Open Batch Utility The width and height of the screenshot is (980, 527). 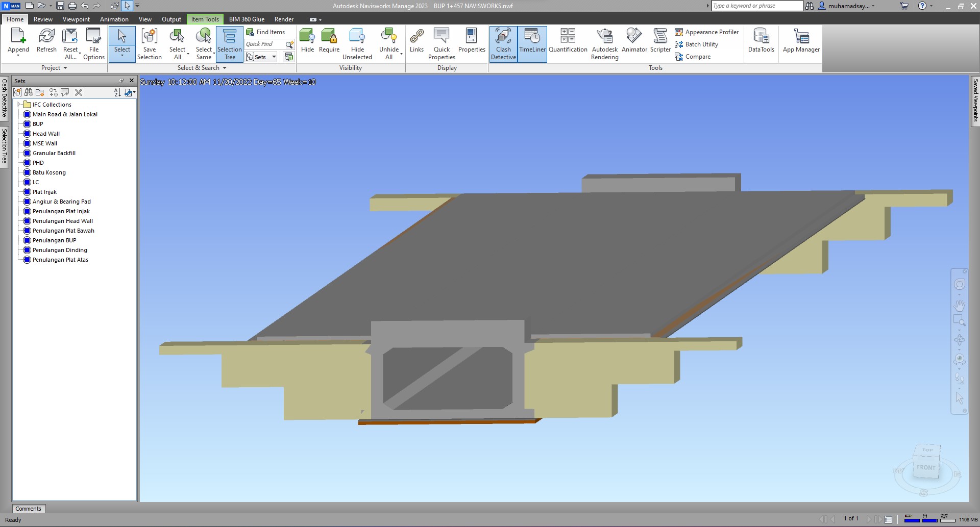[696, 44]
